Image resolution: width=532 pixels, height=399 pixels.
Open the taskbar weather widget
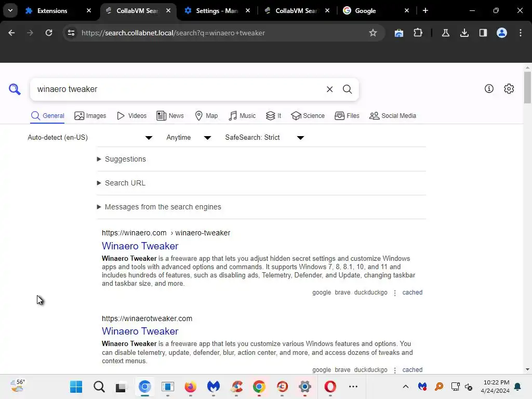17,386
